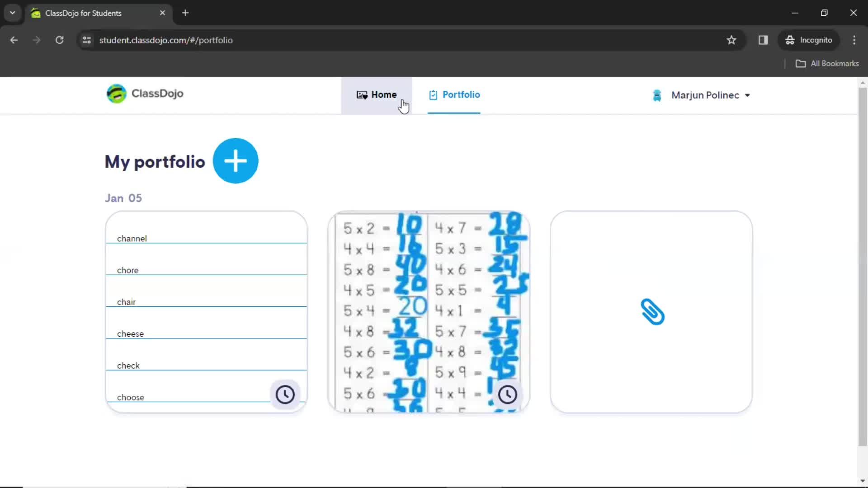Screen dimensions: 868x488
Task: Click the multiplication worksheet thumbnail
Action: click(429, 312)
